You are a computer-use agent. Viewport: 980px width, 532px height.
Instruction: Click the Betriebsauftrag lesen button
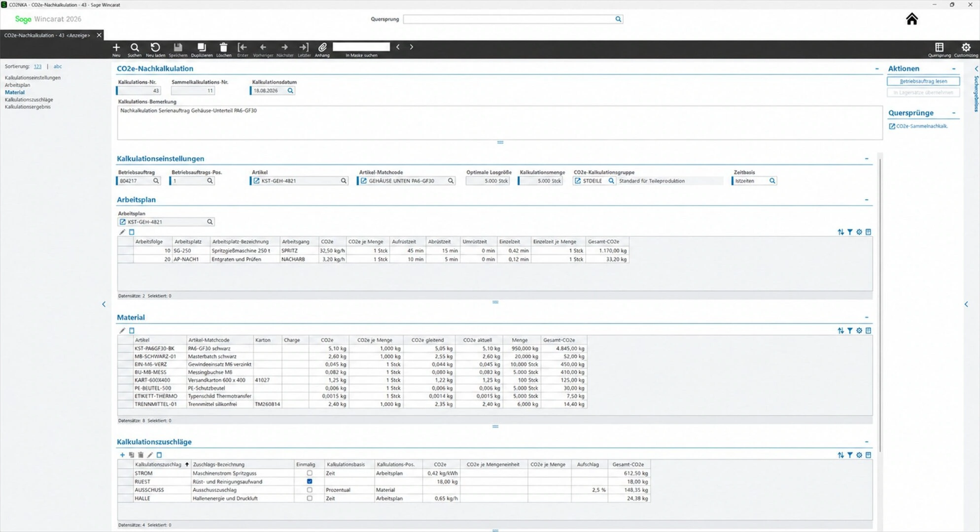point(923,81)
